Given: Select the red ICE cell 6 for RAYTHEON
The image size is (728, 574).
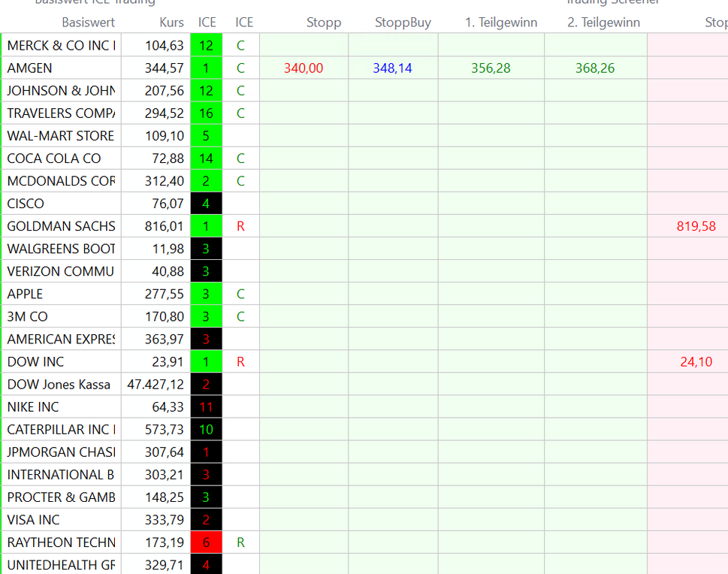Looking at the screenshot, I should pos(206,542).
